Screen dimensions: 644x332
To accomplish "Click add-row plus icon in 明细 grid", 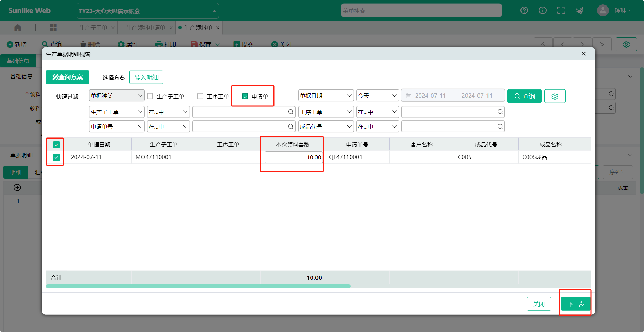I will point(17,187).
